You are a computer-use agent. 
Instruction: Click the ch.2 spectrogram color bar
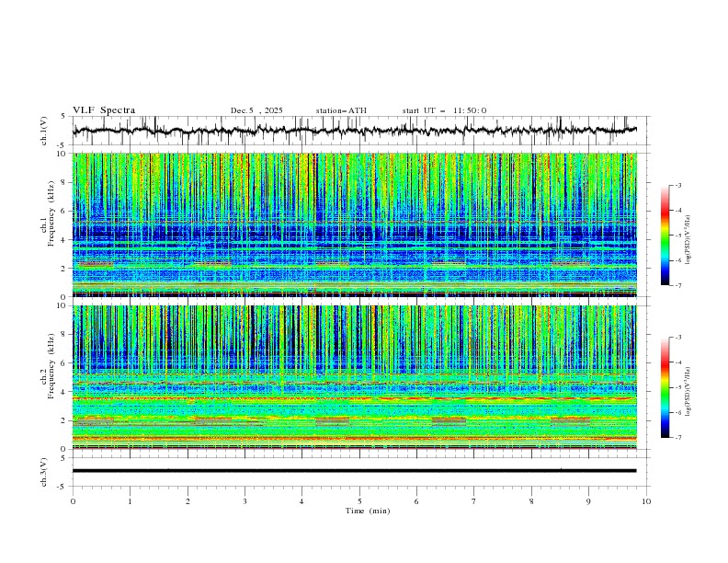tap(665, 387)
